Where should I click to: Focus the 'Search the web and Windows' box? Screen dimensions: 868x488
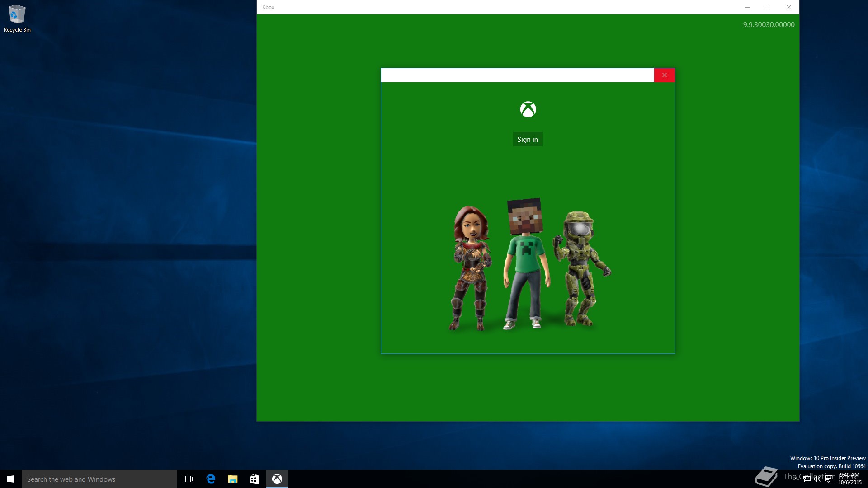pos(99,479)
